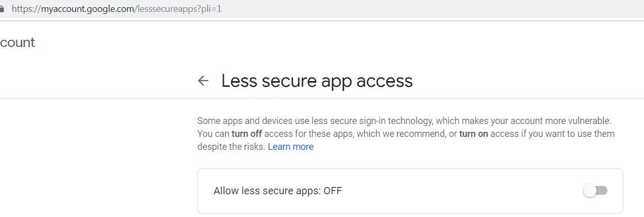The height and width of the screenshot is (217, 644).
Task: Click the lock icon in the address bar
Action: coord(2,9)
